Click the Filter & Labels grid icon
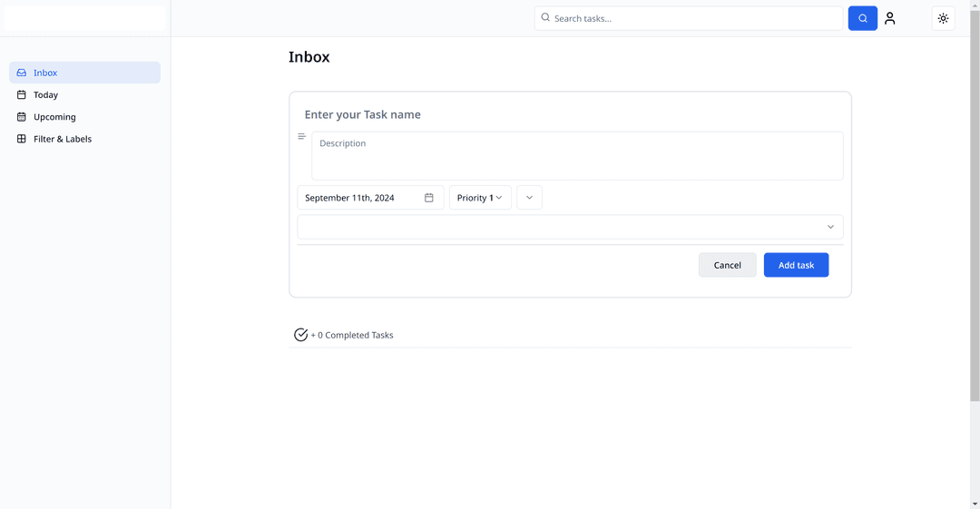The image size is (980, 509). [x=22, y=139]
